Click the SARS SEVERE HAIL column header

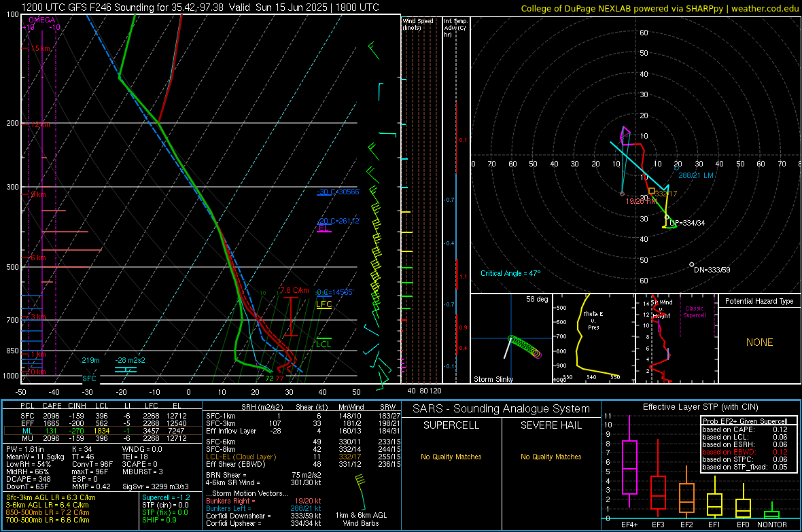click(551, 425)
